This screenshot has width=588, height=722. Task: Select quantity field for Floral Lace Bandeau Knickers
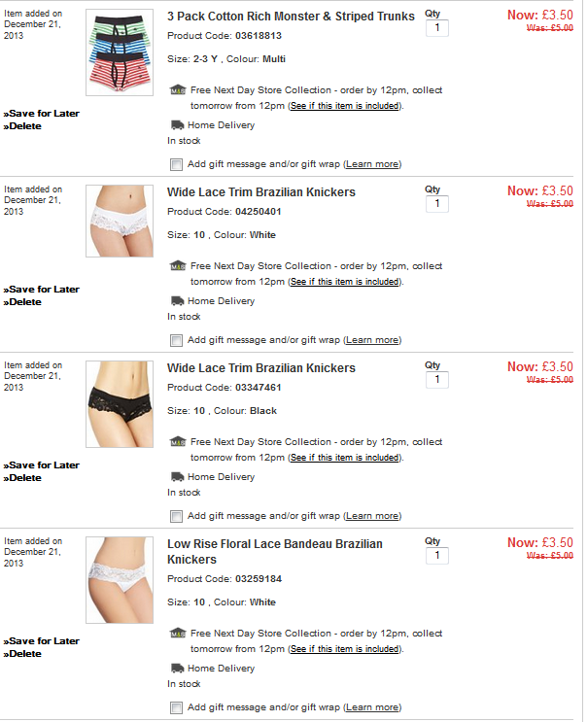click(437, 556)
